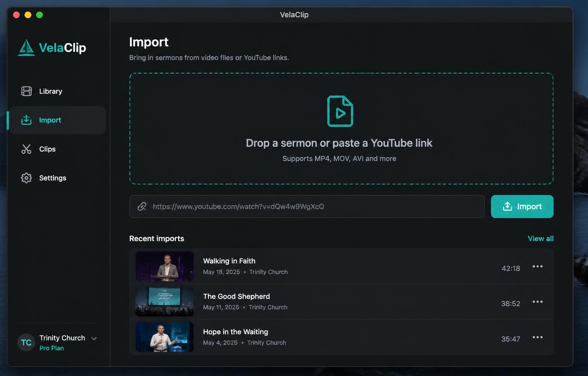
Task: Open more options for Walking in Faith
Action: (x=538, y=267)
